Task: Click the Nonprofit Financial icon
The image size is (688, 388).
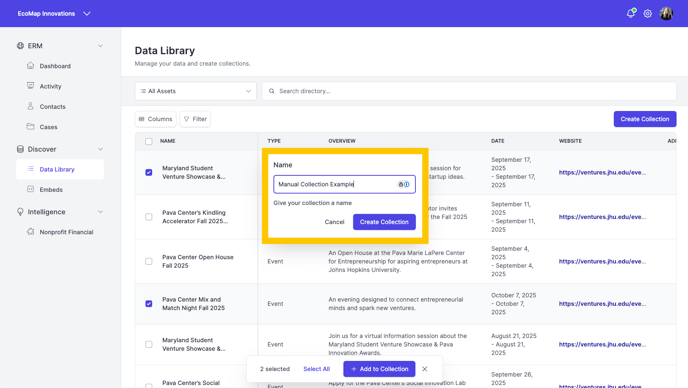Action: (x=30, y=231)
